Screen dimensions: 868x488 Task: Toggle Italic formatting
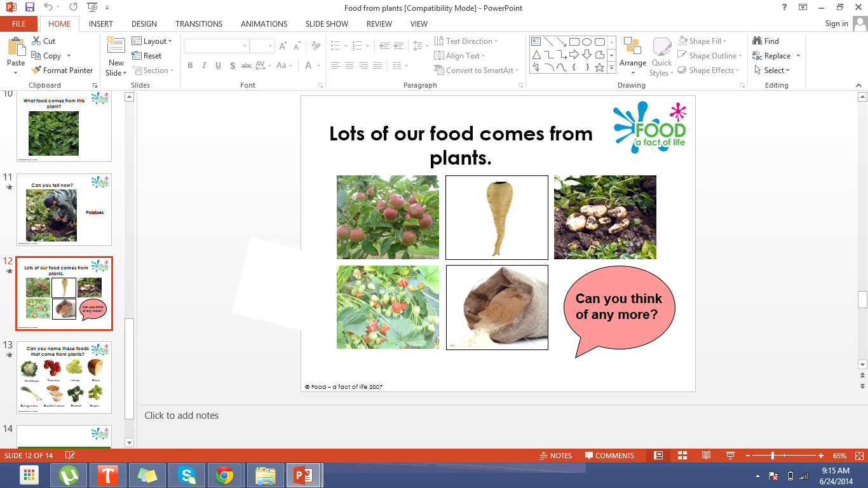(x=204, y=65)
